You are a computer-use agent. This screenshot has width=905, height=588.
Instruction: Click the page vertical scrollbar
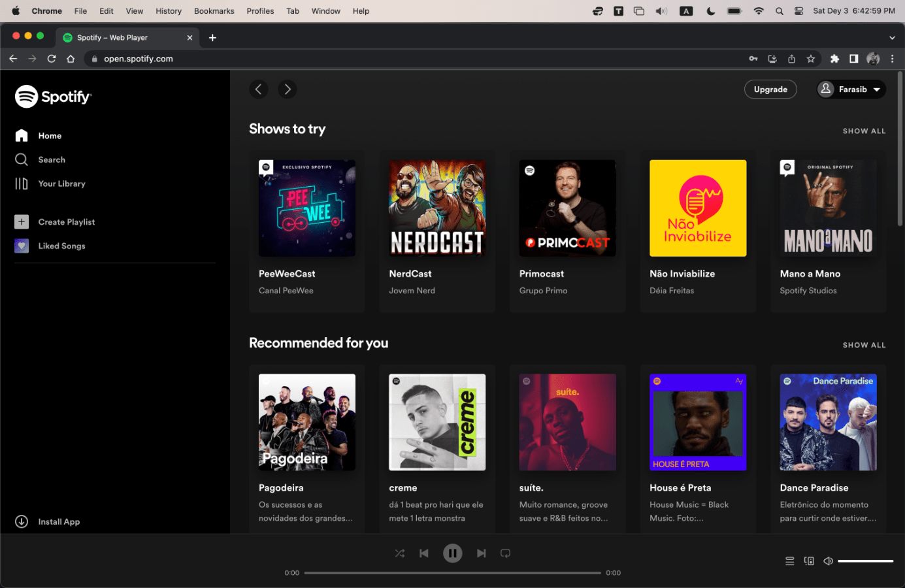coord(900,150)
